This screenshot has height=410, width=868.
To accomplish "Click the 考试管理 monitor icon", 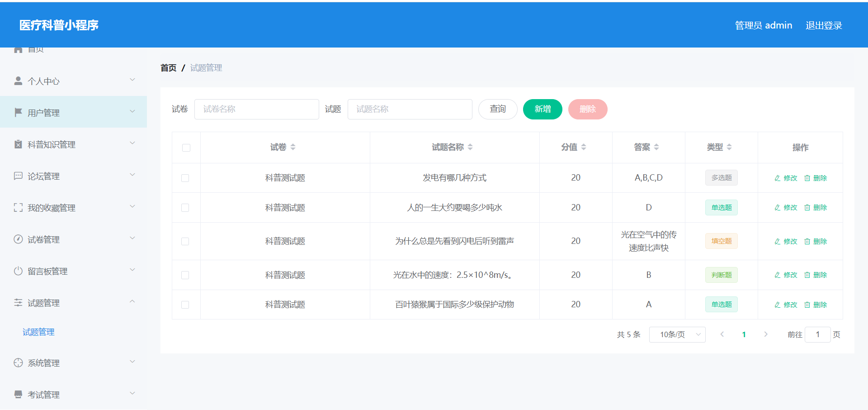I will [x=18, y=394].
